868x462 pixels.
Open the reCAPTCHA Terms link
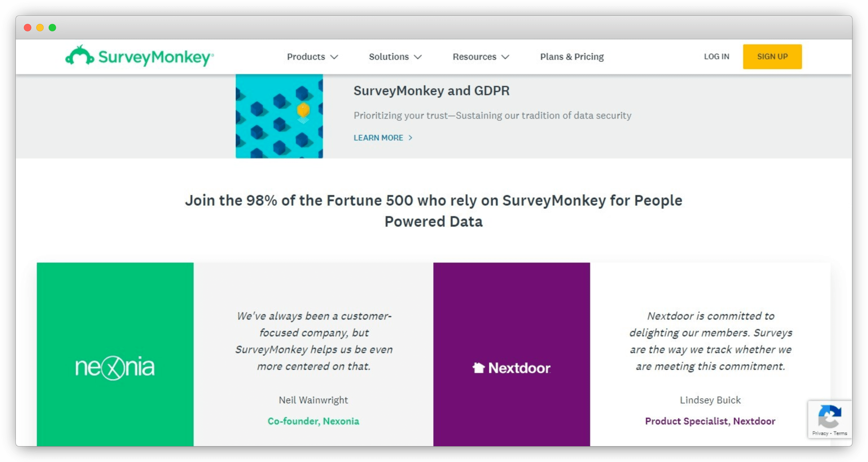840,433
